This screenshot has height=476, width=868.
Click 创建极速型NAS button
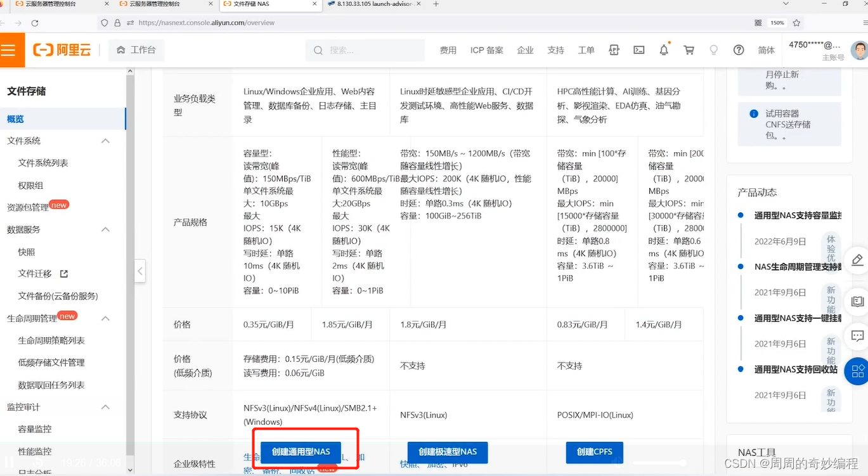click(448, 452)
